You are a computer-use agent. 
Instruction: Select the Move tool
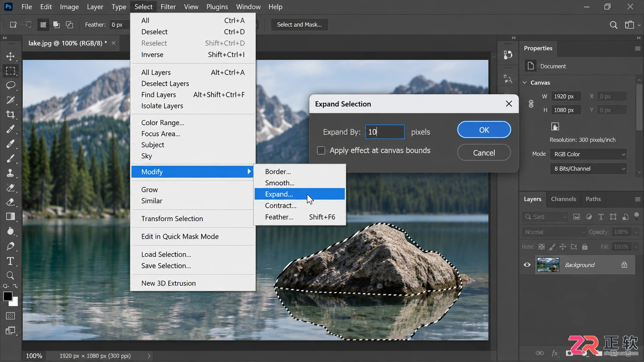(x=10, y=56)
